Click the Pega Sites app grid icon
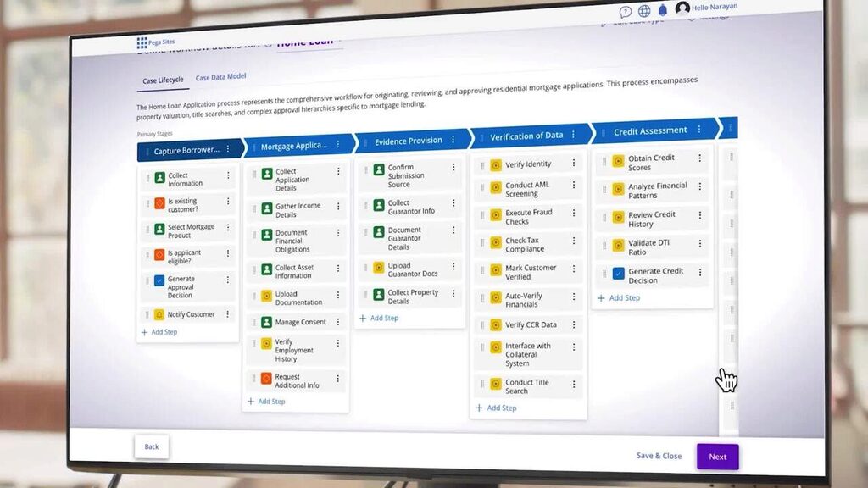 pos(142,42)
